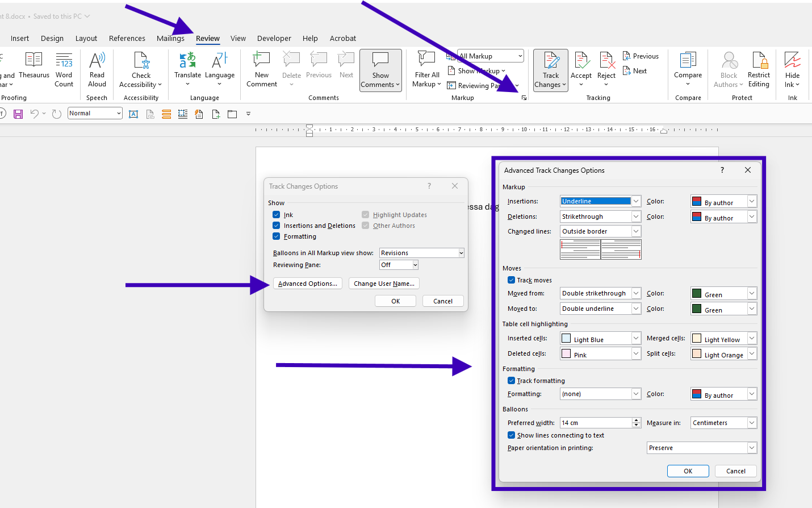This screenshot has width=812, height=508.
Task: Toggle Show Comments in ribbon
Action: [x=380, y=70]
